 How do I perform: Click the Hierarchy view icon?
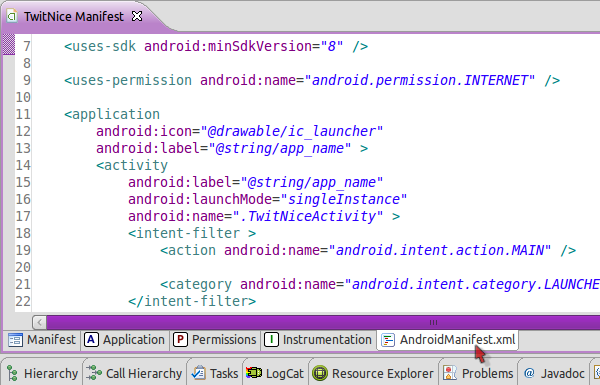pos(13,373)
